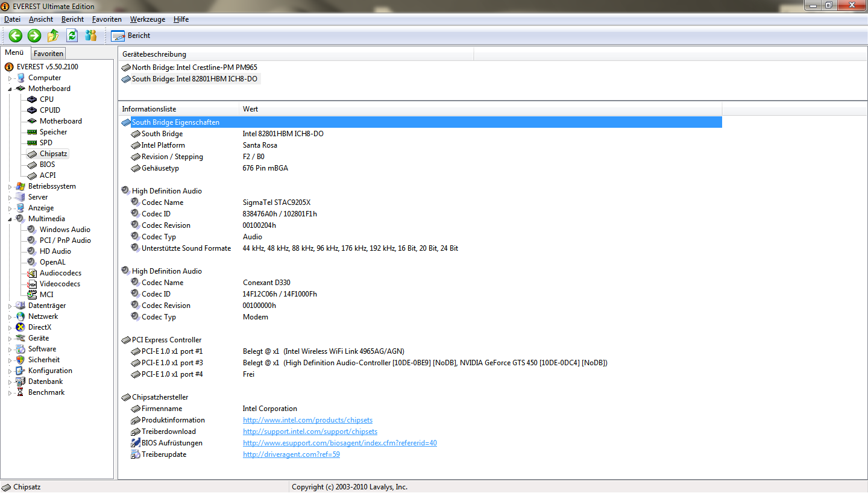Select the CPU icon in the tree
Viewport: 868px width, 493px height.
32,99
